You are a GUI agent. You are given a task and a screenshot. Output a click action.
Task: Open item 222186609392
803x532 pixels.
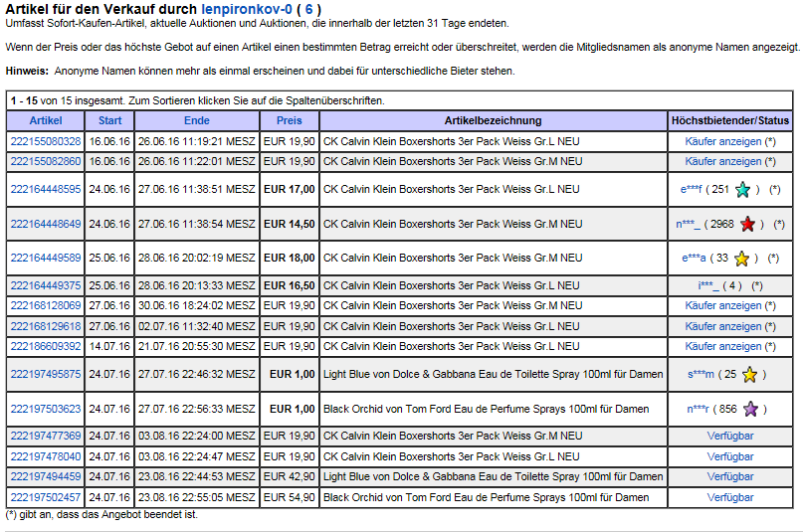click(x=46, y=346)
